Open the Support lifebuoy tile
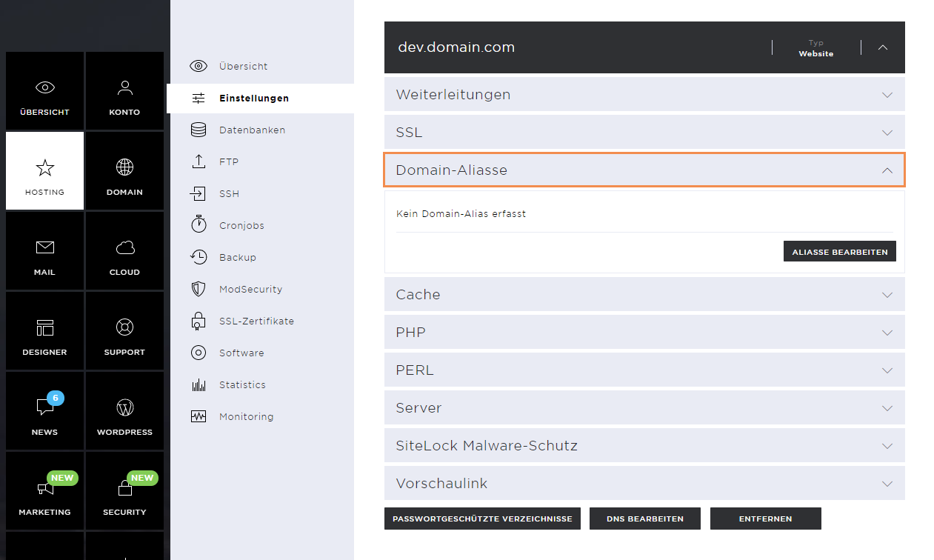 coord(124,331)
